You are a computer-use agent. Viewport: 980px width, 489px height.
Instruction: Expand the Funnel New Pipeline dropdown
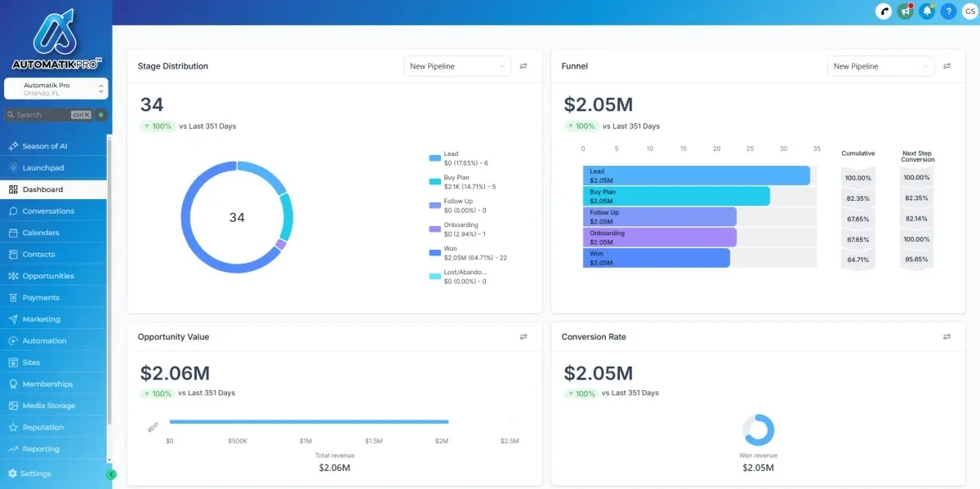coord(880,66)
